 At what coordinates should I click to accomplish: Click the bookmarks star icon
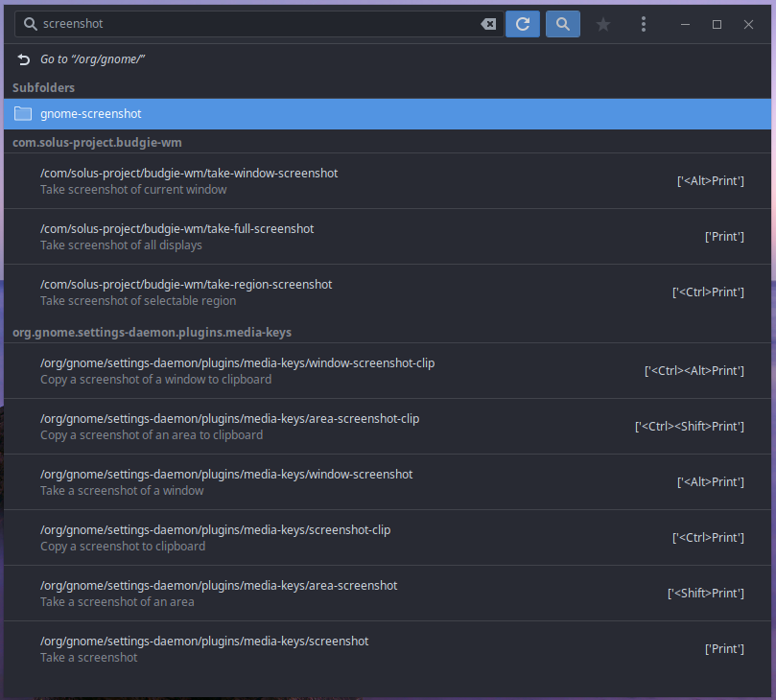coord(603,24)
